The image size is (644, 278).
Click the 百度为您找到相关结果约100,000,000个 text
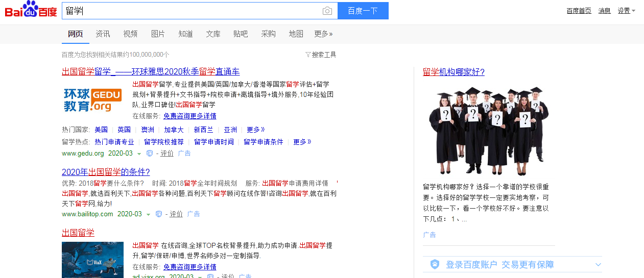tap(115, 55)
